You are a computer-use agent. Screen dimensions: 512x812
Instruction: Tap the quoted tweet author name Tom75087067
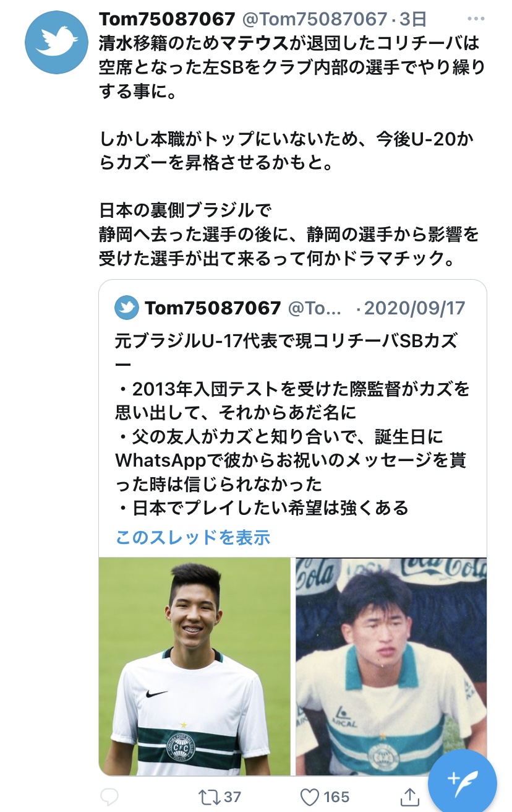pos(213,308)
